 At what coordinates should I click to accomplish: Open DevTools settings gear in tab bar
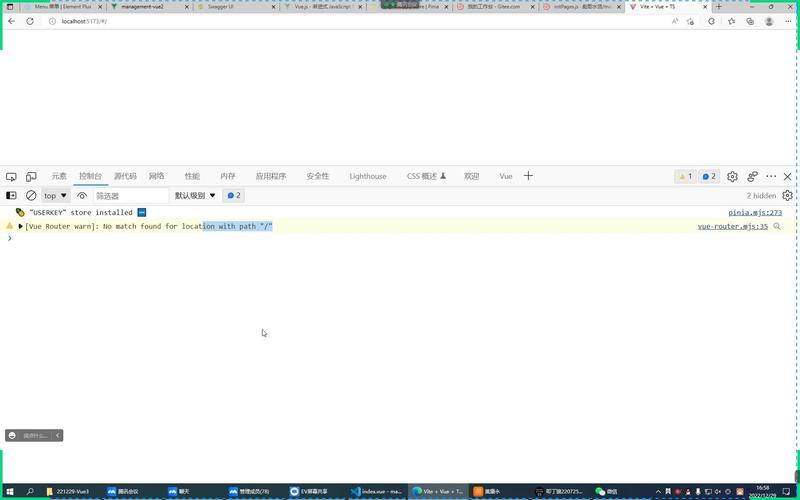(x=732, y=177)
